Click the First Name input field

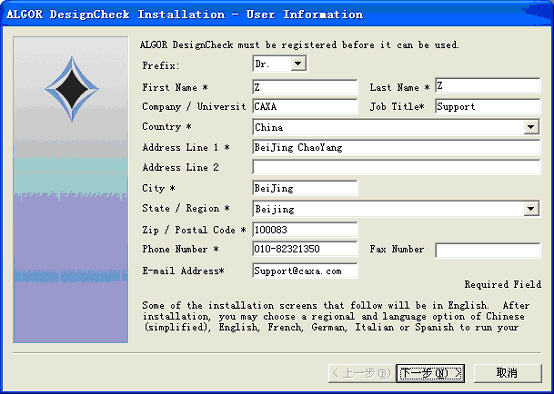click(x=306, y=87)
